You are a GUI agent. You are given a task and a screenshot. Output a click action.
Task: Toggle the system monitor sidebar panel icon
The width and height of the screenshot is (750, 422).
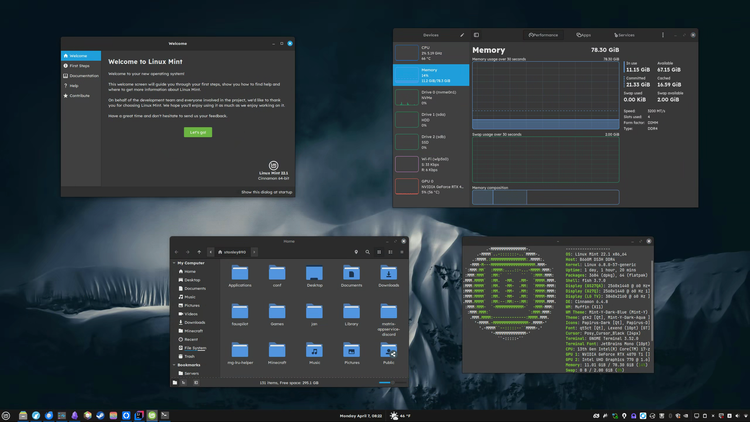(476, 35)
